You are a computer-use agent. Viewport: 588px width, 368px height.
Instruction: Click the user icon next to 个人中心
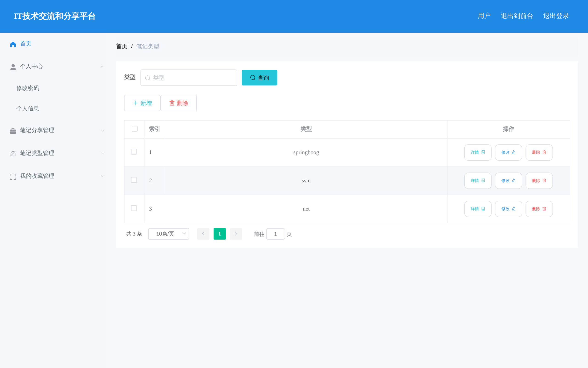tap(13, 67)
